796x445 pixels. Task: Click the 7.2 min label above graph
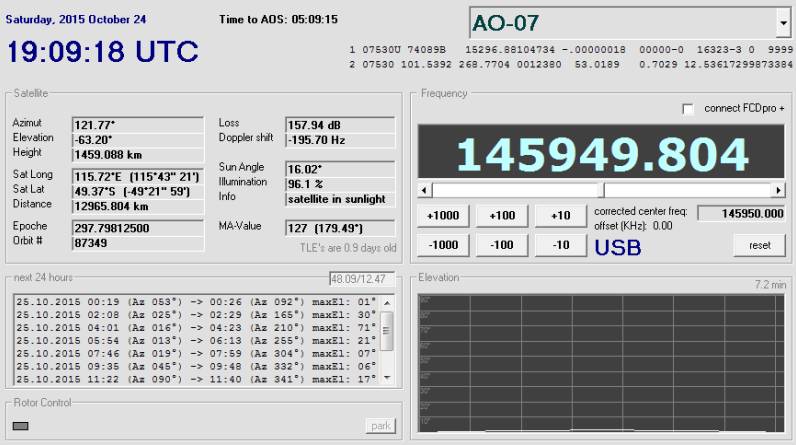(x=770, y=285)
